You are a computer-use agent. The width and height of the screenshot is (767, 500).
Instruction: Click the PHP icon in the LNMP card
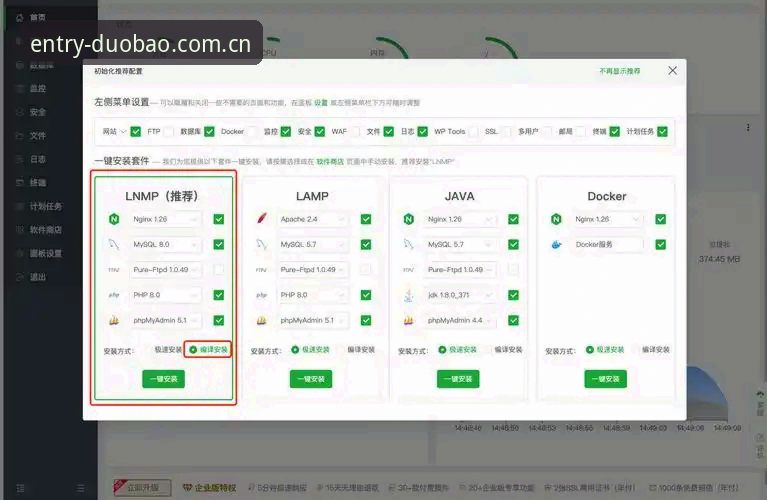(x=114, y=295)
